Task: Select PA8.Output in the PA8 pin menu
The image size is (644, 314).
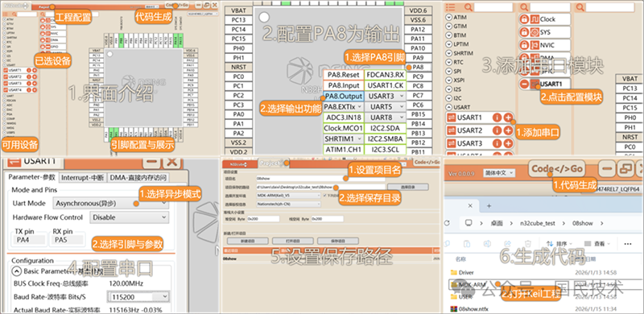Action: (344, 96)
